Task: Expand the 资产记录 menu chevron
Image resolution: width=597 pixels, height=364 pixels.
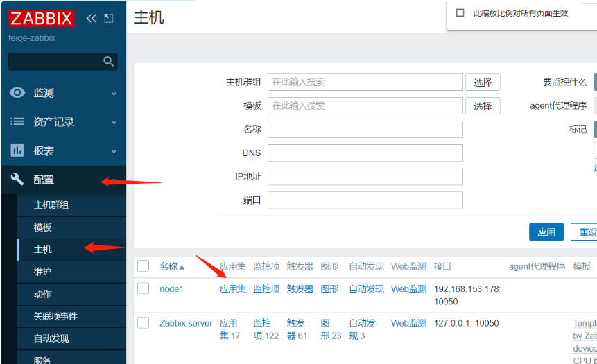Action: pyautogui.click(x=114, y=123)
